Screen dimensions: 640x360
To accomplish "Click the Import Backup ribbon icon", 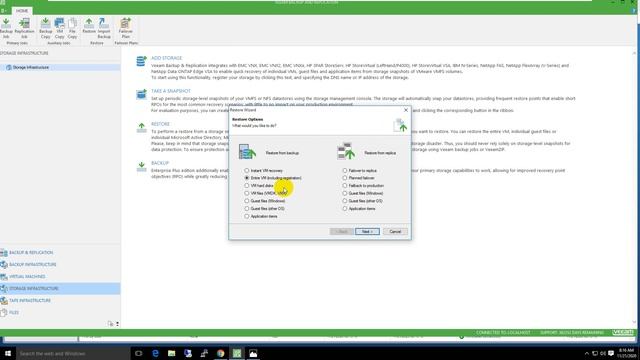I will 104,28.
